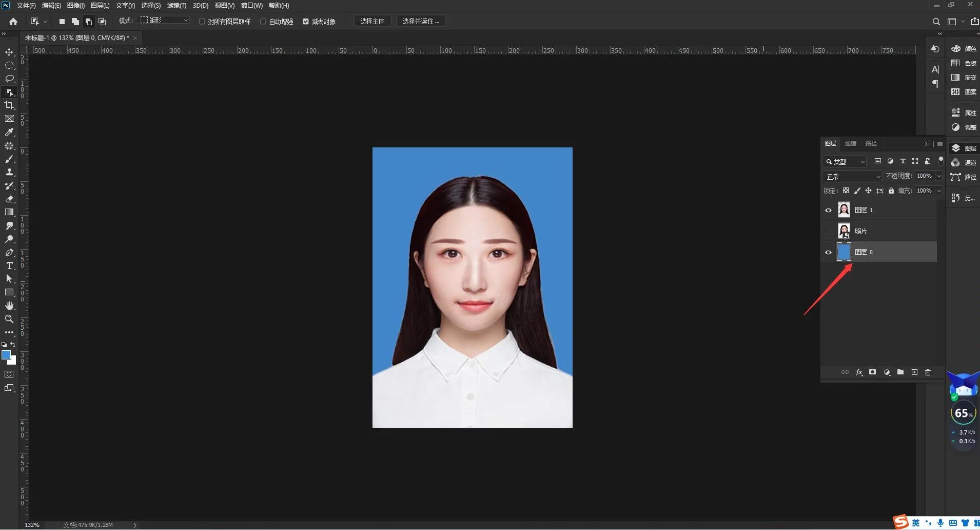
Task: Switch to the 通道 tab
Action: coord(850,143)
